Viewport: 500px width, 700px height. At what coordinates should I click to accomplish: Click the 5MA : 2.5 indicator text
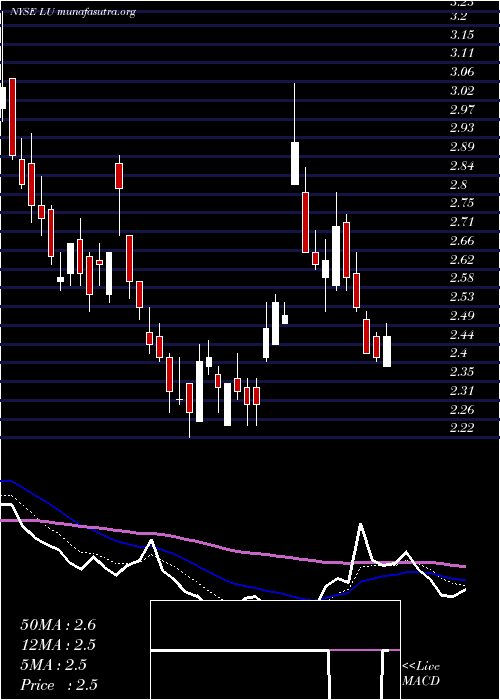pos(54,665)
